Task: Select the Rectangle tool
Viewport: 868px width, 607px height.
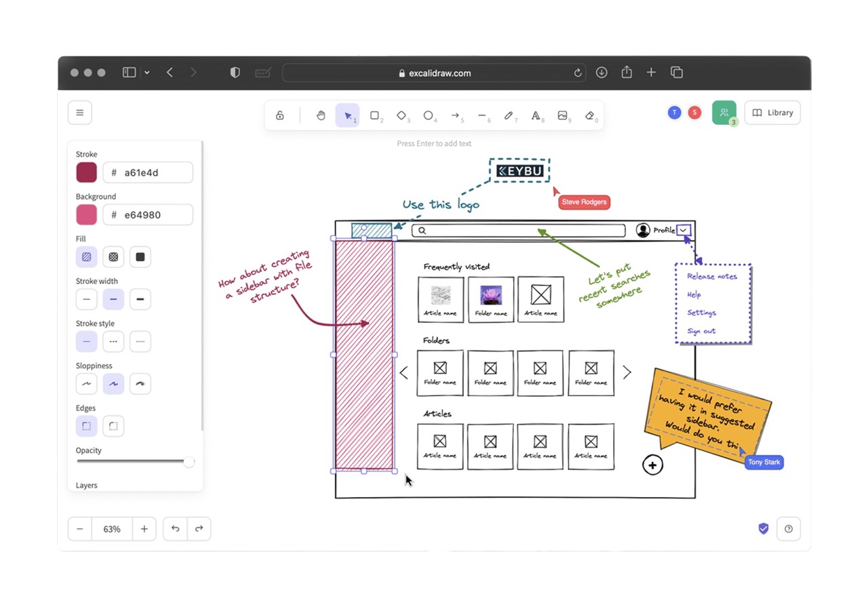Action: (x=374, y=115)
